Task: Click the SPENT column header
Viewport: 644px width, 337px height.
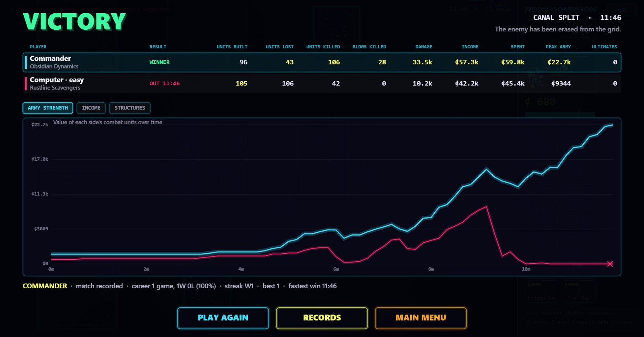Action: click(x=518, y=47)
